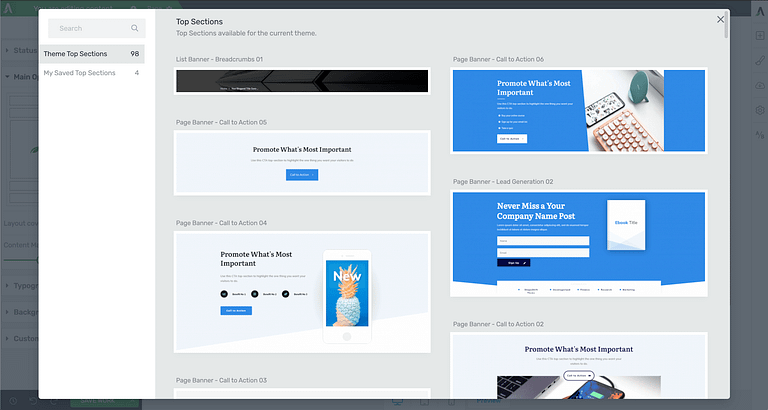Click the add element plus icon
This screenshot has height=410, width=768.
(759, 36)
